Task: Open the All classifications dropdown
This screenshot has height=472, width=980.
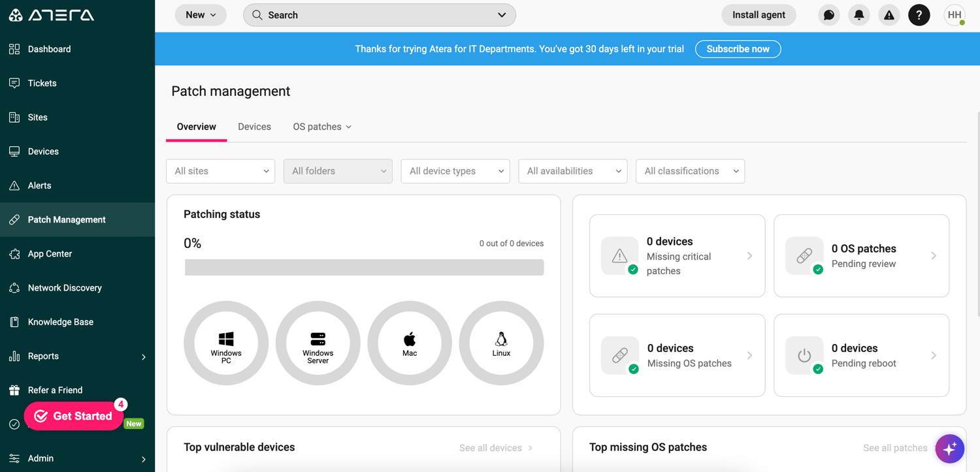Action: (x=691, y=171)
